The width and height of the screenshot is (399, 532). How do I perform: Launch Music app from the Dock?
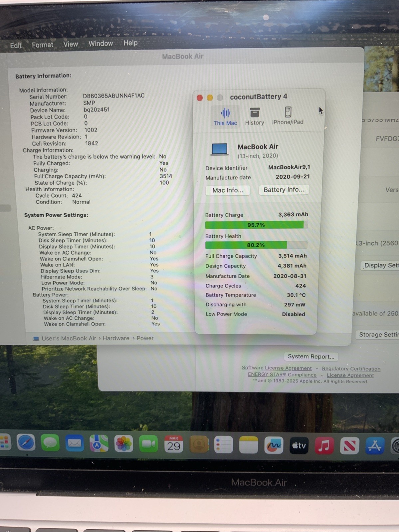(324, 446)
